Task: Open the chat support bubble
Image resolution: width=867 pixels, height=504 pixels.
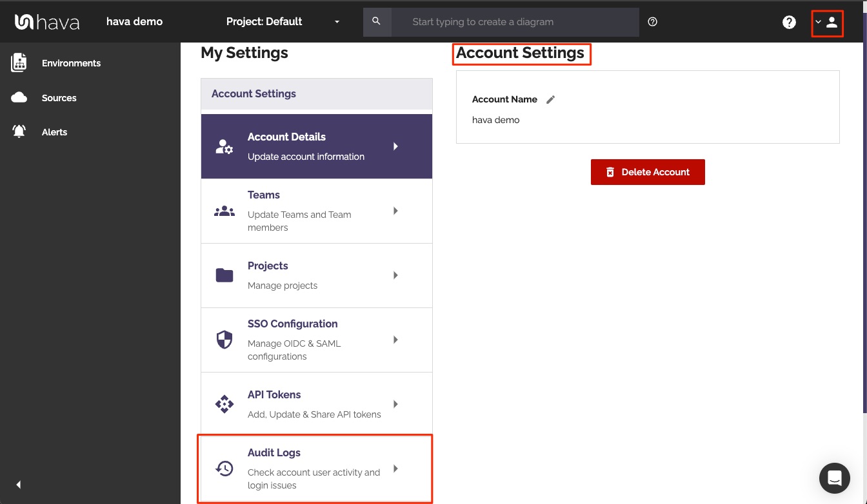Action: tap(834, 478)
